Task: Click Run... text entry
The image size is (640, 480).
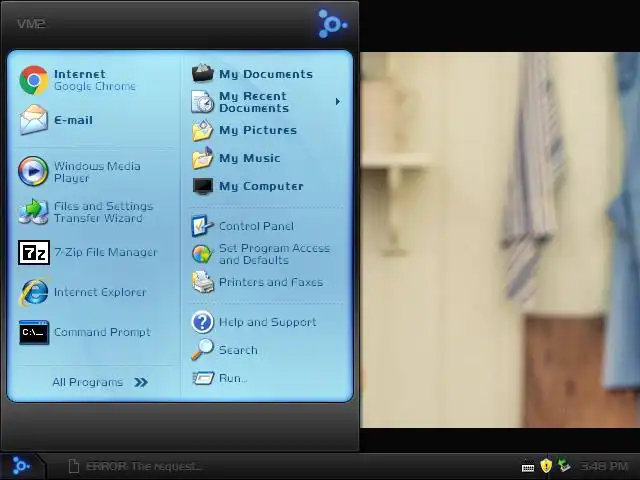Action: 233,378
